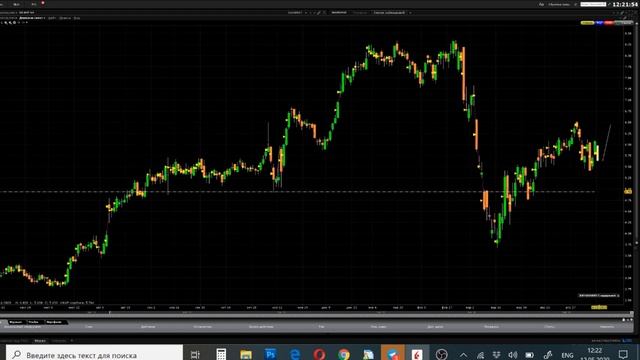Open Dropbox tray icon

point(496,355)
